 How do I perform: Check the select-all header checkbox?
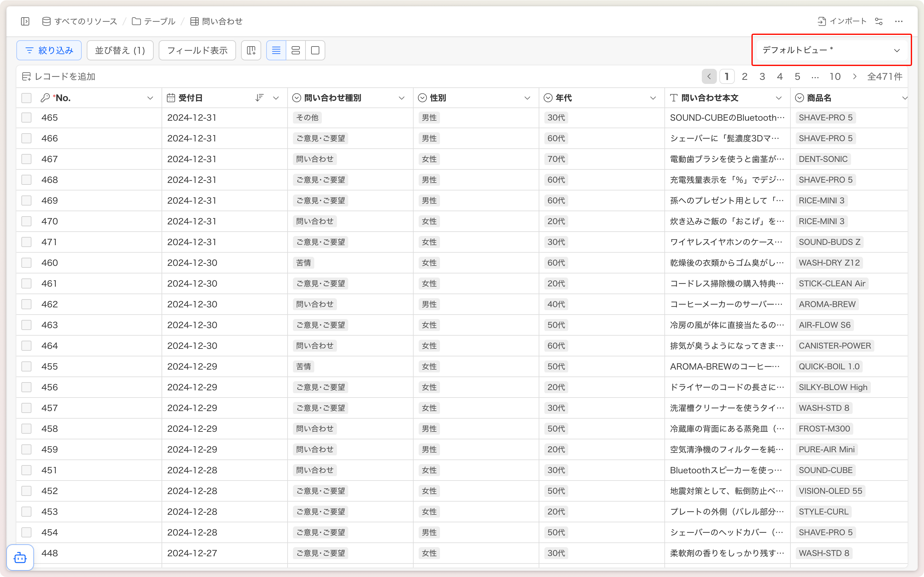tap(26, 98)
